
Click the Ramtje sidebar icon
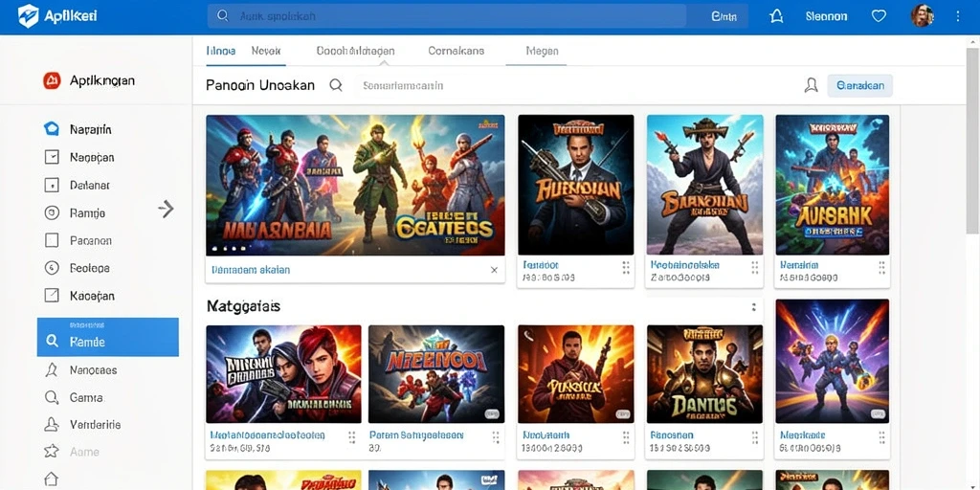click(x=52, y=213)
